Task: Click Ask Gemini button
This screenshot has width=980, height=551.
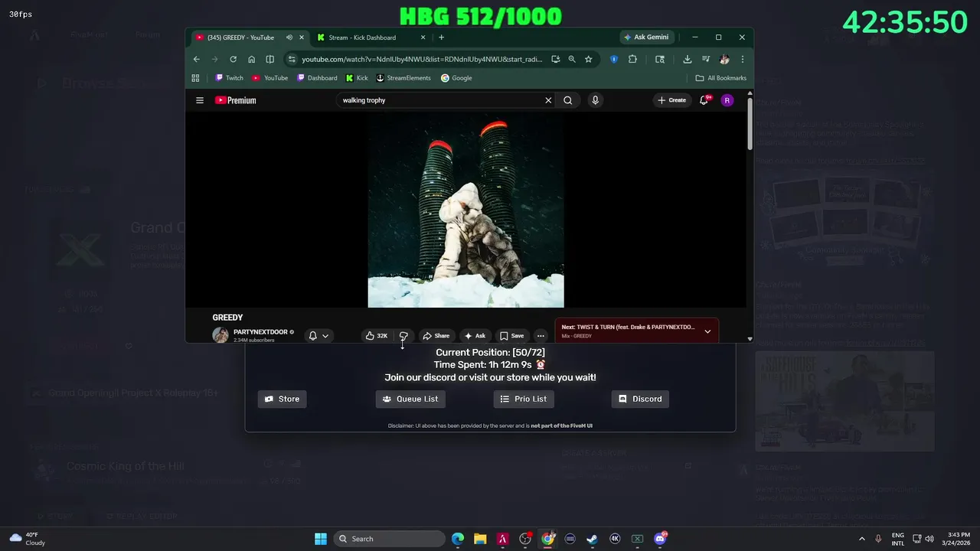Action: click(x=646, y=37)
